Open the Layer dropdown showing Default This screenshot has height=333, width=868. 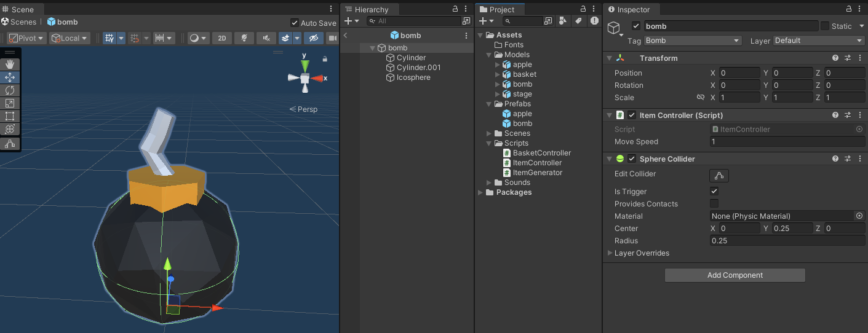pyautogui.click(x=819, y=41)
